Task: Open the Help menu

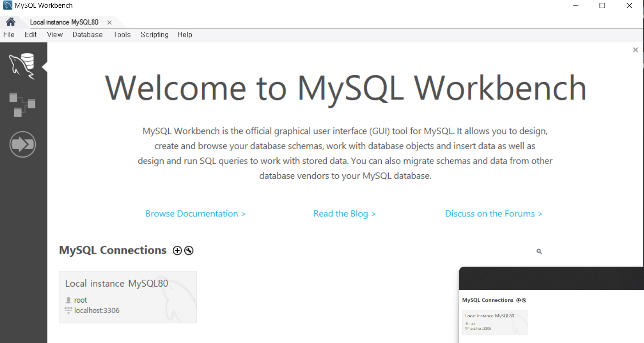Action: point(185,35)
